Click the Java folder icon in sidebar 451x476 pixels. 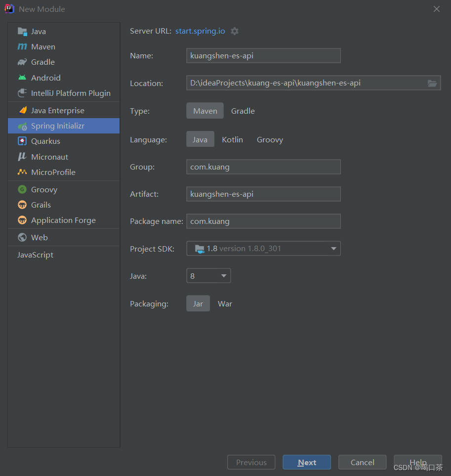[22, 31]
